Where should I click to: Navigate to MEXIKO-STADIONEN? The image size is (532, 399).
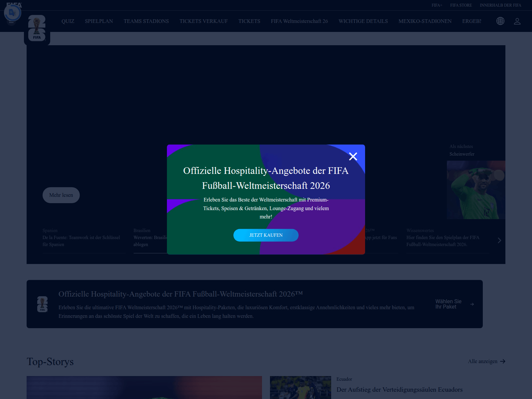425,21
